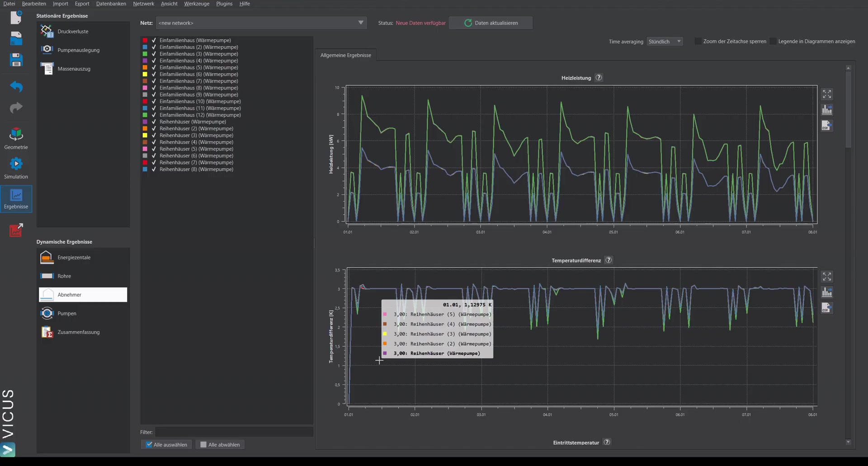This screenshot has width=868, height=466.
Task: Click Alle abwählen button
Action: (x=220, y=445)
